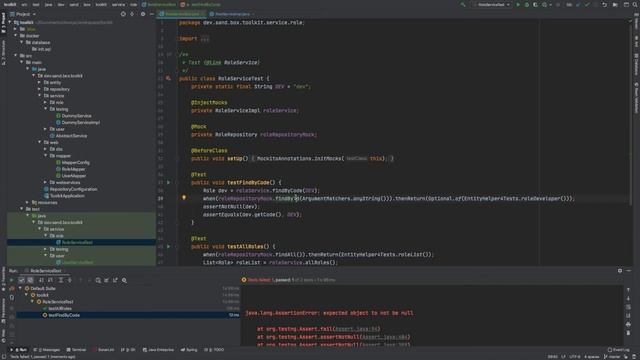
Task: Click the yellow intention lightbulb in editor
Action: tap(184, 198)
